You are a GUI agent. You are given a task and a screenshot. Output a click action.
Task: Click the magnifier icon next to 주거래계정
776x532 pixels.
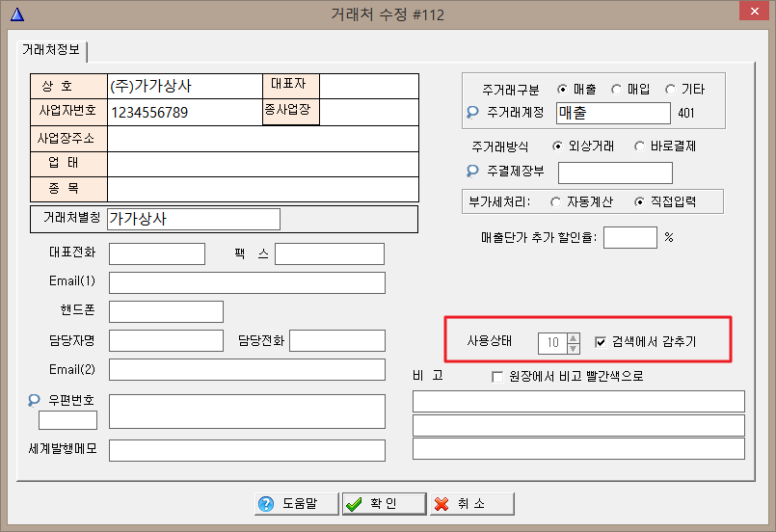pos(472,113)
